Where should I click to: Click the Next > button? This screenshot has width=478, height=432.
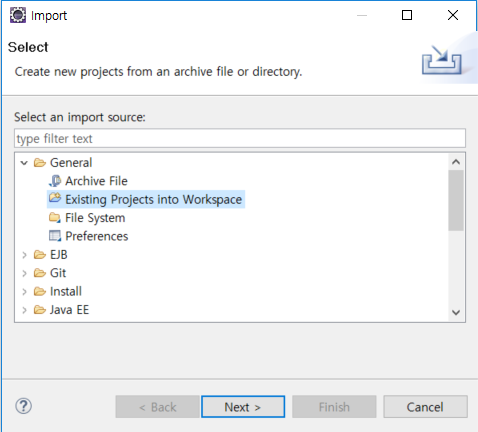coord(243,407)
